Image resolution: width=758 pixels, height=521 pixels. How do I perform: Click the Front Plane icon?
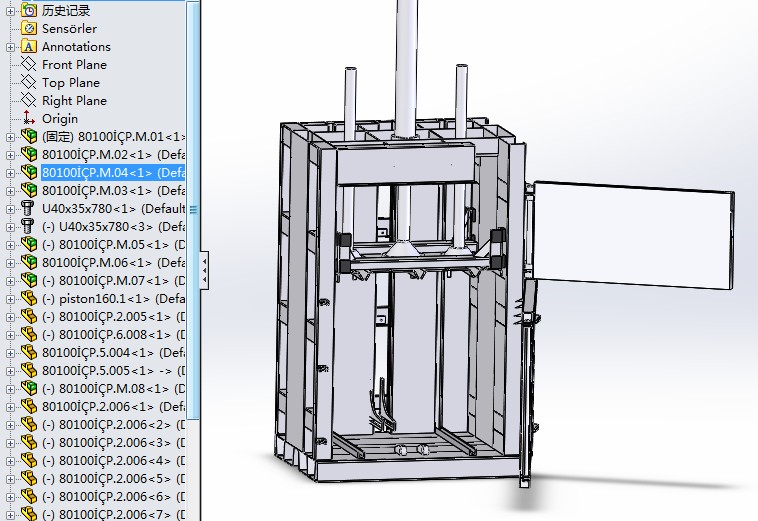click(29, 64)
